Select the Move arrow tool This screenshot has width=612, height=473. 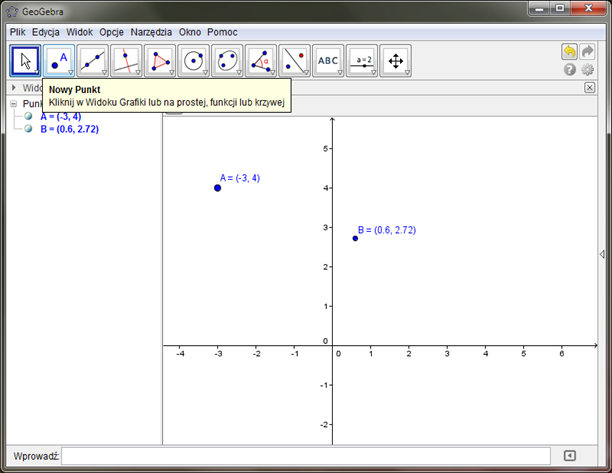pos(25,61)
